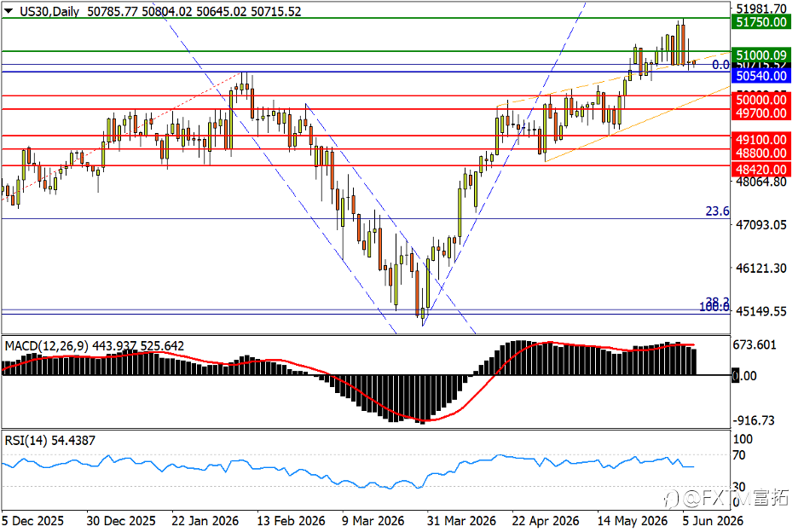Click the 31 Mar 2026 date label
This screenshot has width=798, height=532.
coord(461,521)
